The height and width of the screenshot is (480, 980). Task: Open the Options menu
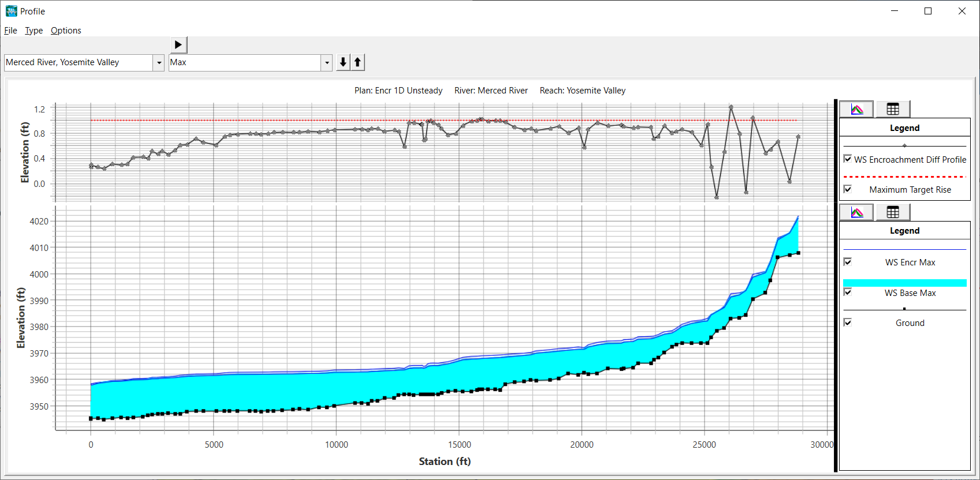66,31
